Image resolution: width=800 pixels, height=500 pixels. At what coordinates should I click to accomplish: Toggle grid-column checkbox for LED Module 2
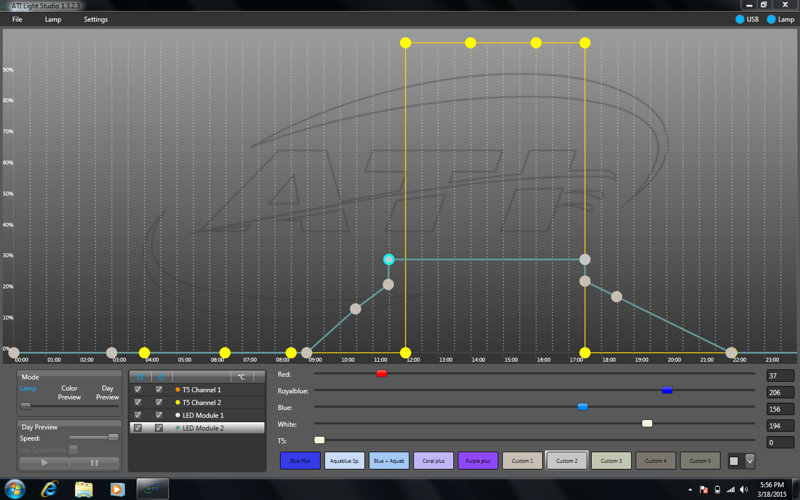coord(138,428)
